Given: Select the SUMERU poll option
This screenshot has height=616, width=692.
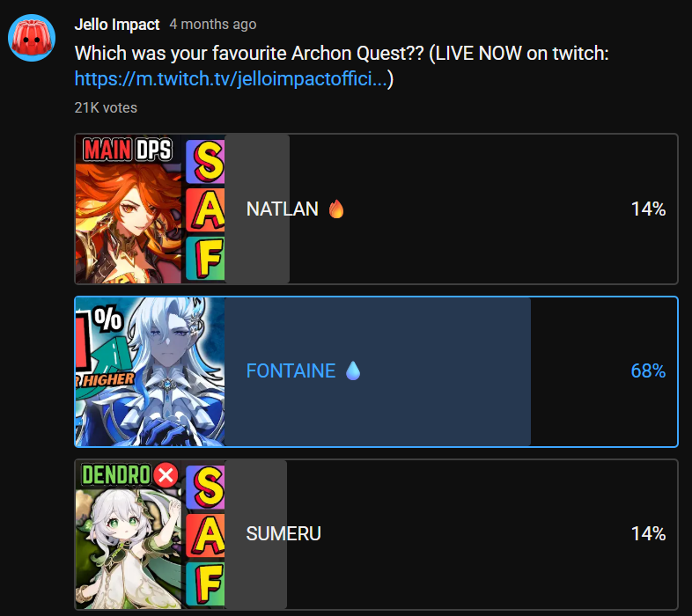Looking at the screenshot, I should tap(376, 534).
